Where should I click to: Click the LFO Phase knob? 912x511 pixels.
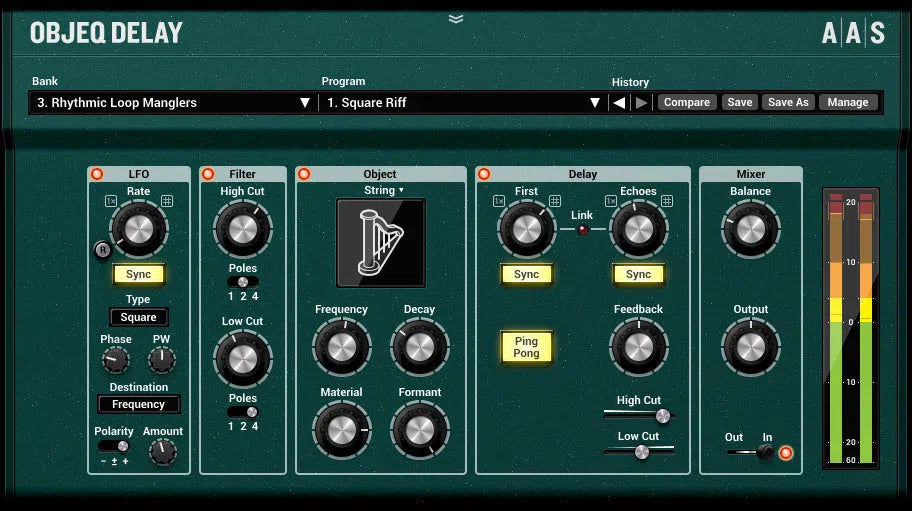[116, 360]
